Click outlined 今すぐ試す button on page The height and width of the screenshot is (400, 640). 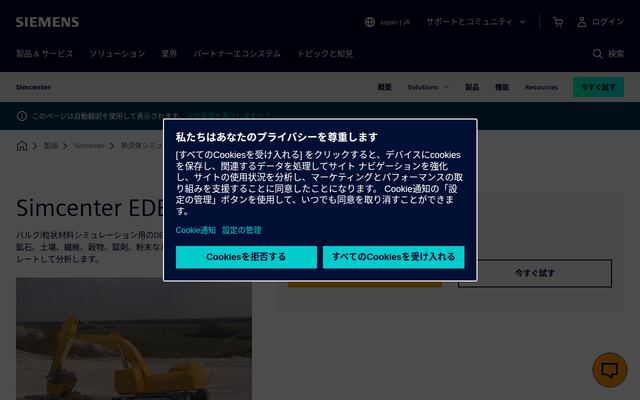(535, 273)
